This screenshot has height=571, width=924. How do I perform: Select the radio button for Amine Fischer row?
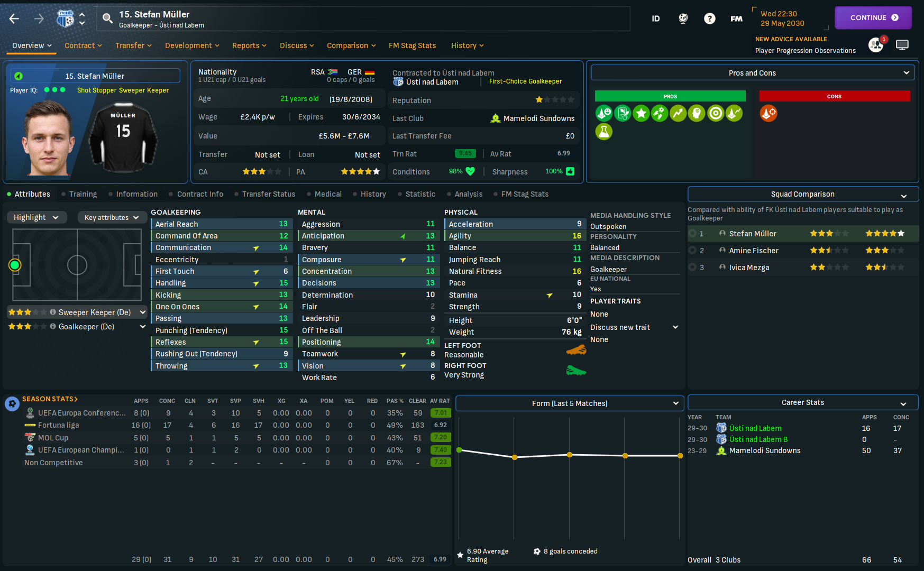(692, 251)
